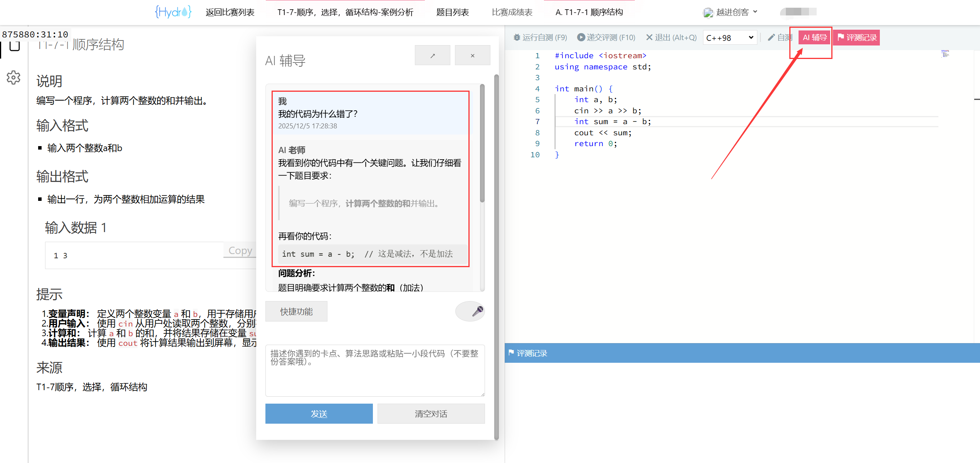Open the 题目列表 nav item
The width and height of the screenshot is (980, 463).
452,12
